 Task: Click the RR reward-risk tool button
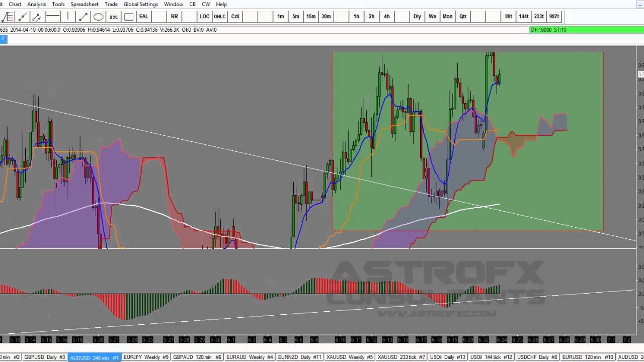tap(175, 17)
